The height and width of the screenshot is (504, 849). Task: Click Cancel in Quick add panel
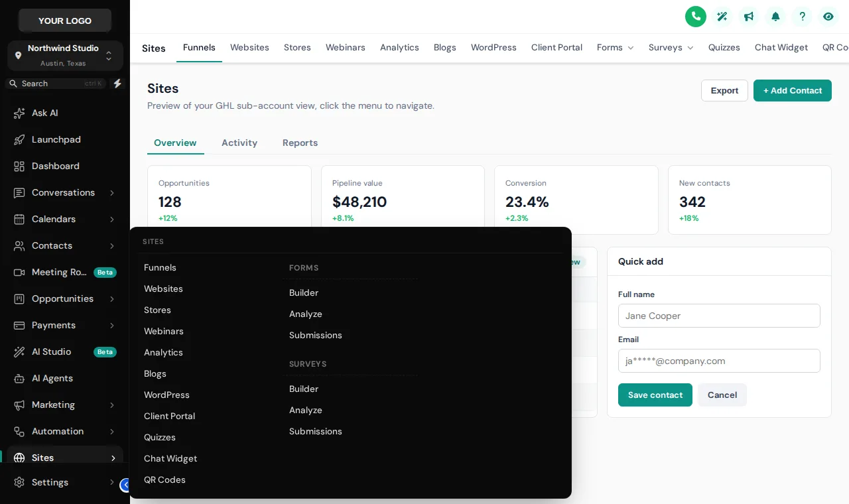pyautogui.click(x=722, y=395)
